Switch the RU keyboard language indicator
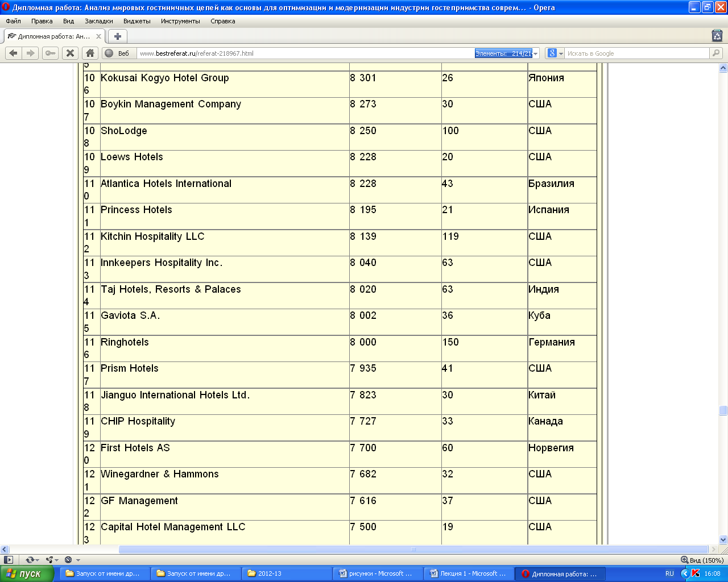728x582 pixels. coord(669,573)
